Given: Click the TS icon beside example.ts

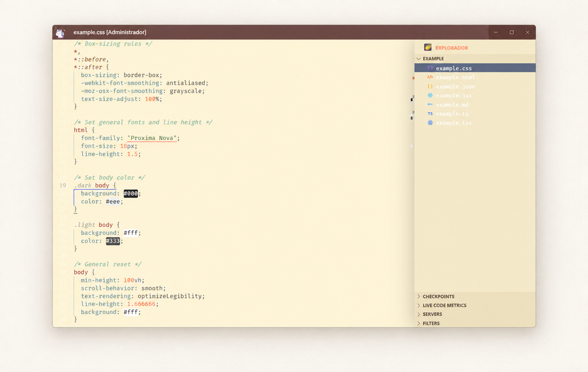Looking at the screenshot, I should (x=430, y=114).
